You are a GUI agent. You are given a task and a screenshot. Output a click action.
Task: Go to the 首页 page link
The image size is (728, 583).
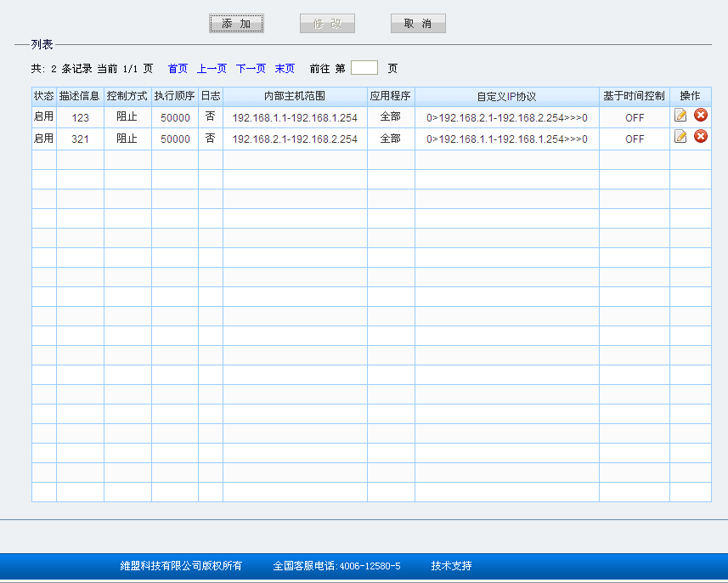coord(178,69)
